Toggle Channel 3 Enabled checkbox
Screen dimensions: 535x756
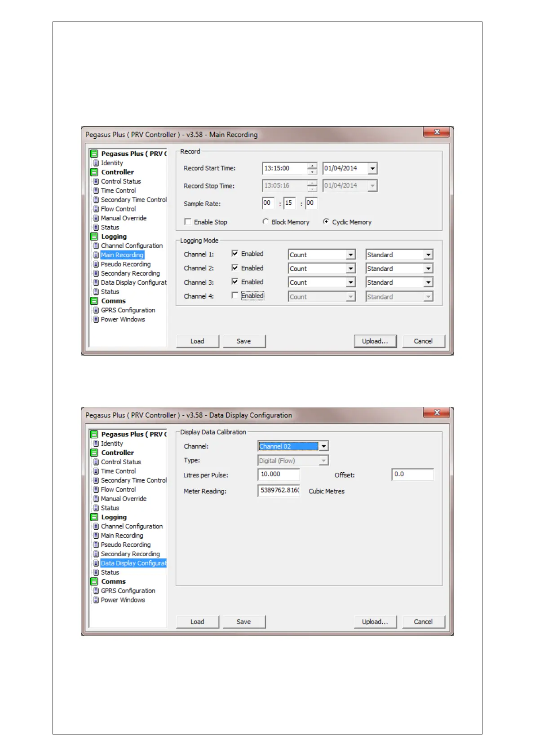234,281
